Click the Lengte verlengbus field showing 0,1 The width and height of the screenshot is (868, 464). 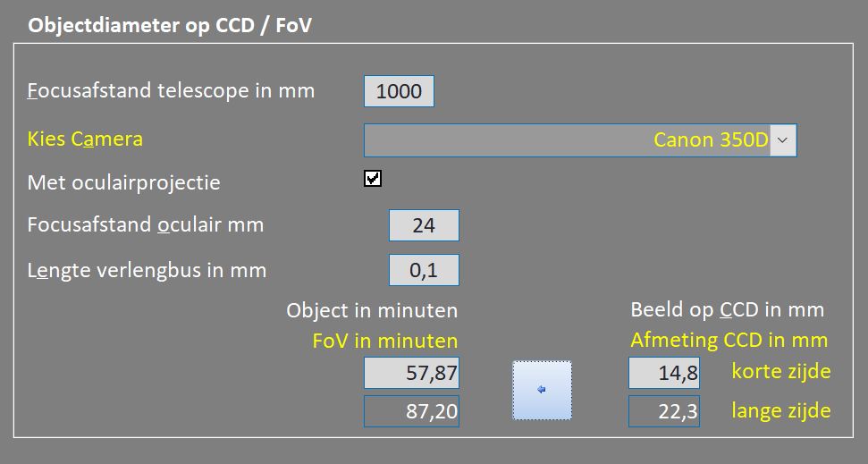[x=424, y=270]
